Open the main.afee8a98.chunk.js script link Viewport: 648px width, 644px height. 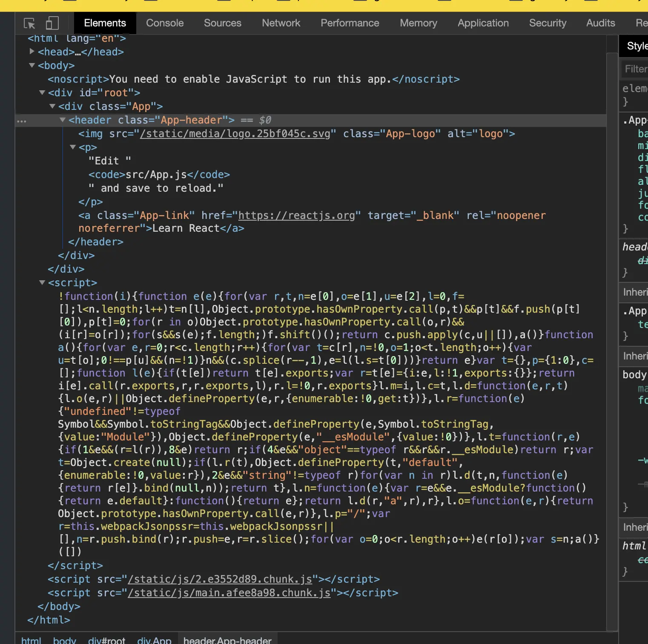point(229,593)
